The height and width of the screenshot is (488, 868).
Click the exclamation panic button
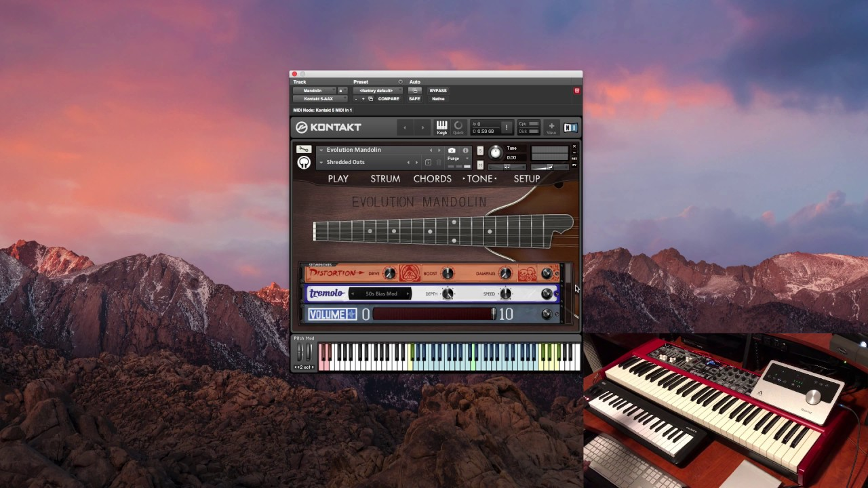click(x=506, y=127)
